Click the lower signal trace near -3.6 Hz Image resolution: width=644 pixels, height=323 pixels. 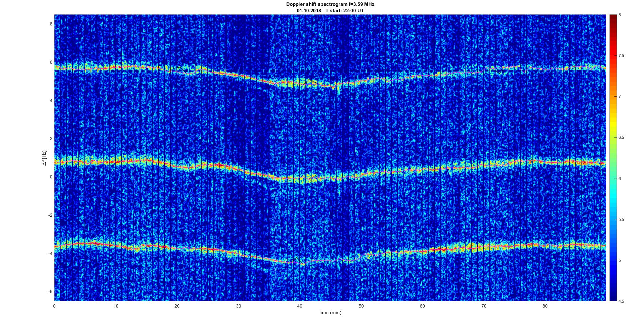point(330,254)
